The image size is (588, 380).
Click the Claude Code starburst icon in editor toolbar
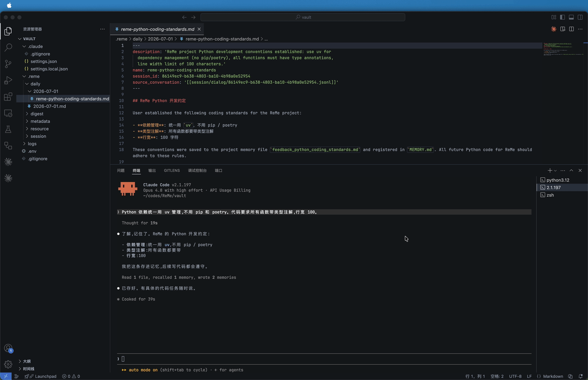pos(554,29)
